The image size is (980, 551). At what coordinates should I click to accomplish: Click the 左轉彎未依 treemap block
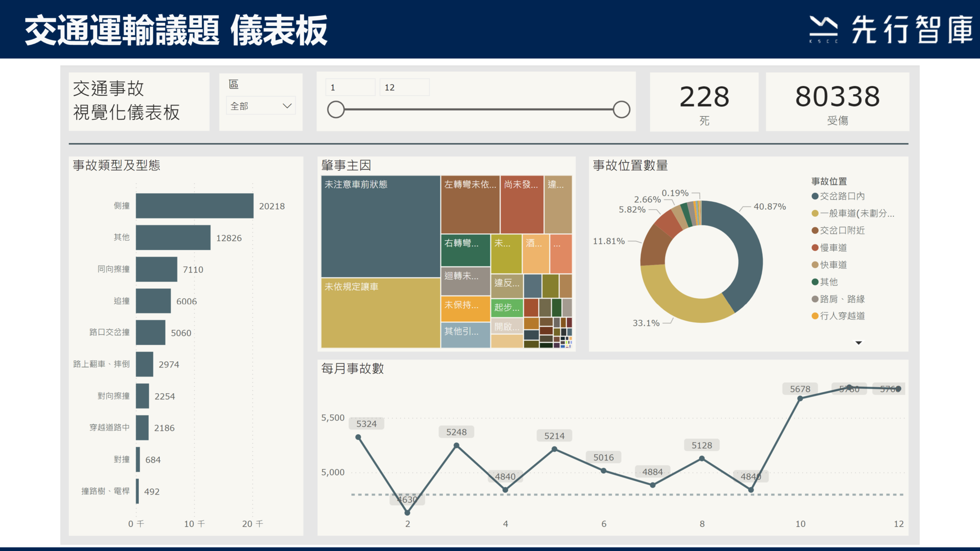tap(470, 205)
